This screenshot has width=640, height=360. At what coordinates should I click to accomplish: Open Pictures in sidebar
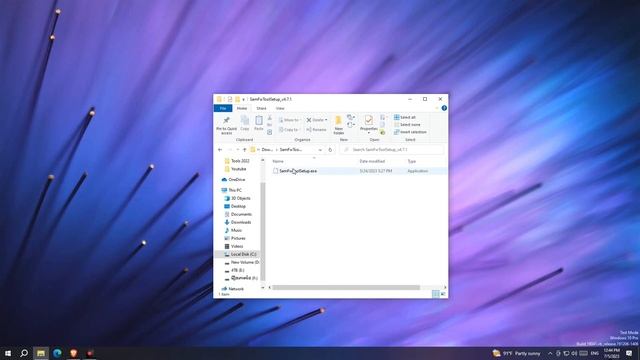coord(235,238)
